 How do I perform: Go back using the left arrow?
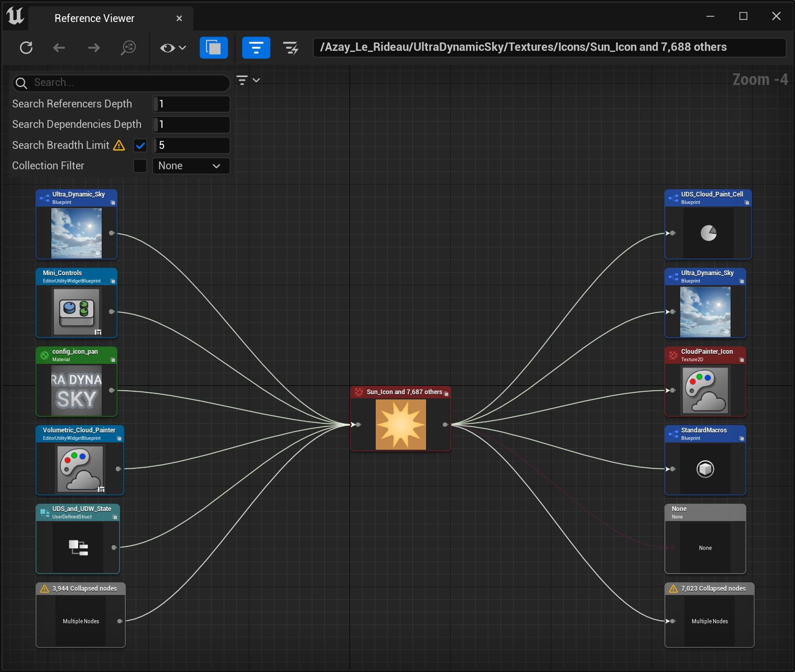point(59,48)
